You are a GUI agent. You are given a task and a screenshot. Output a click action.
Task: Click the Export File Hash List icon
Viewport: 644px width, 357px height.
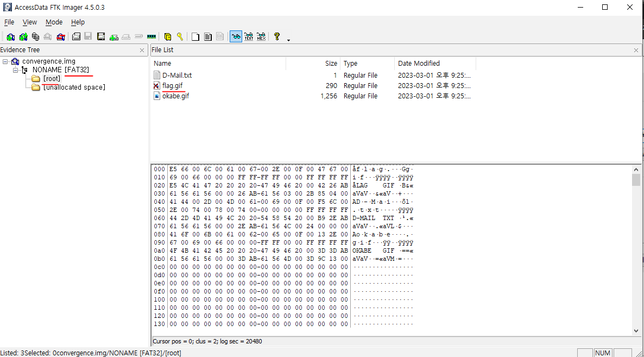coord(208,36)
